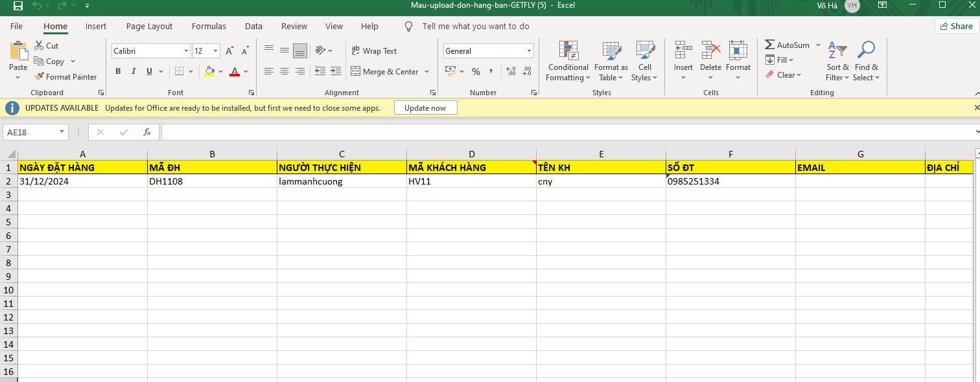This screenshot has width=980, height=382.
Task: Toggle Italic formatting
Action: (x=134, y=72)
